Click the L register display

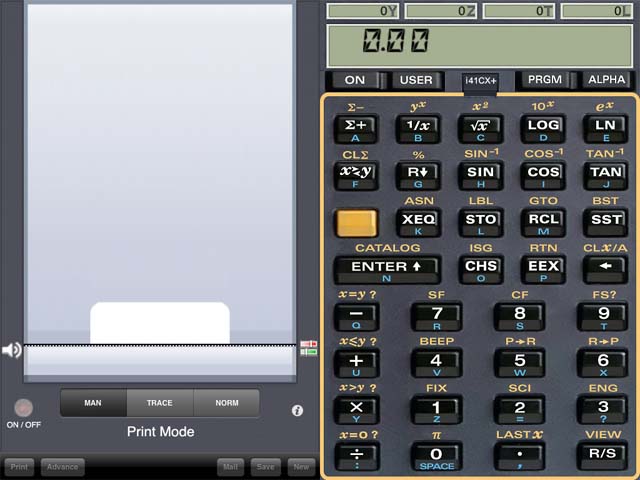pos(597,11)
